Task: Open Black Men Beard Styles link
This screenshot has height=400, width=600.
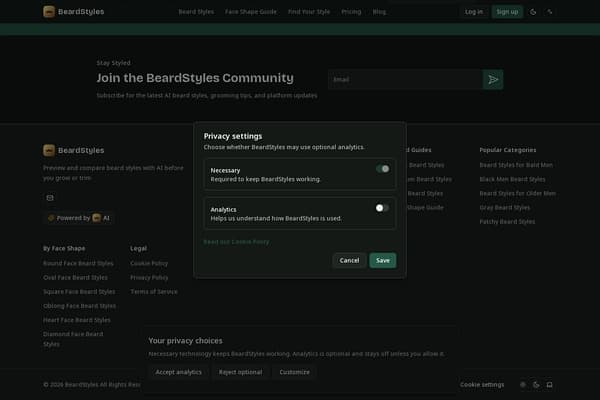Action: tap(512, 179)
